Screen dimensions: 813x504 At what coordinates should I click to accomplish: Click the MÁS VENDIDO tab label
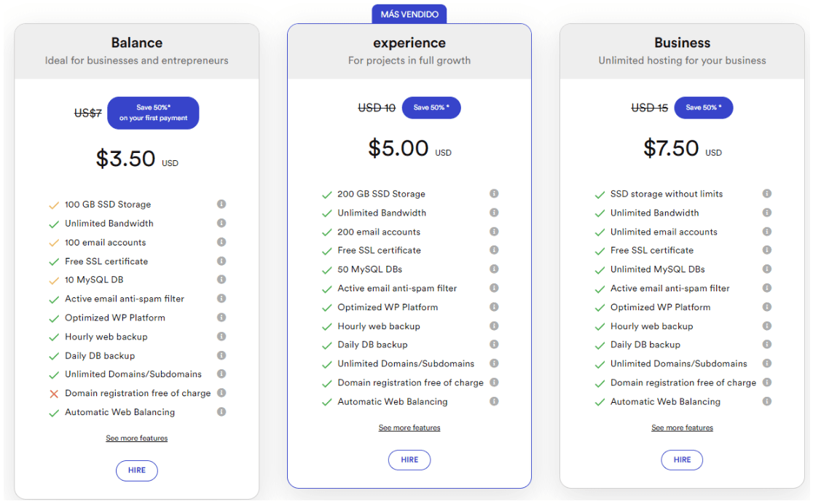(x=409, y=14)
